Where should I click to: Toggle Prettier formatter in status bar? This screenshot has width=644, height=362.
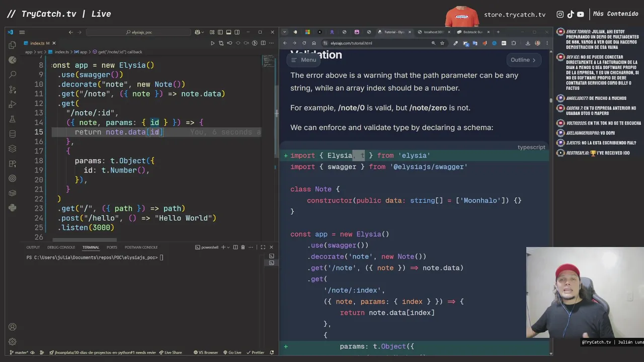pyautogui.click(x=255, y=352)
